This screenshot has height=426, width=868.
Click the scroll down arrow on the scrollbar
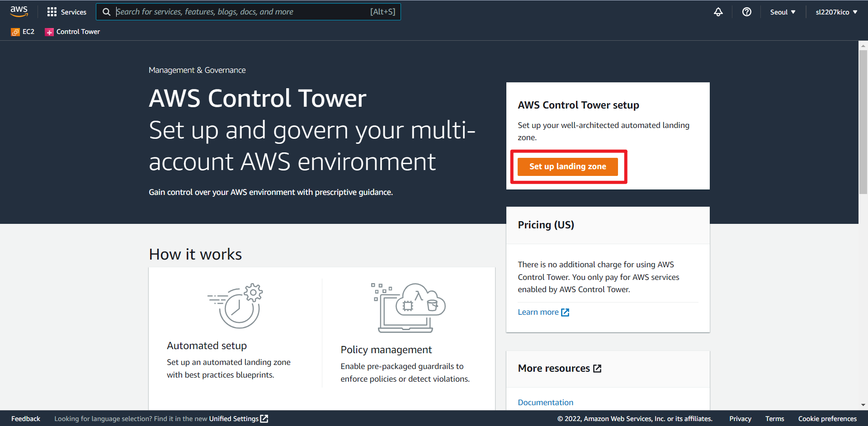tap(863, 405)
